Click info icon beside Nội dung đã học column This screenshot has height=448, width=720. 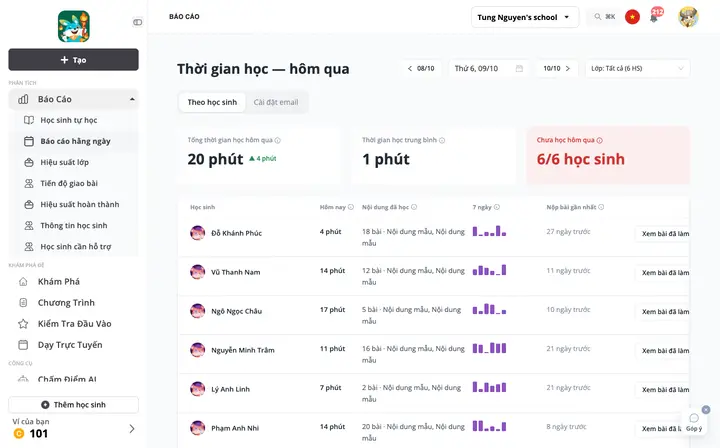[x=414, y=207]
